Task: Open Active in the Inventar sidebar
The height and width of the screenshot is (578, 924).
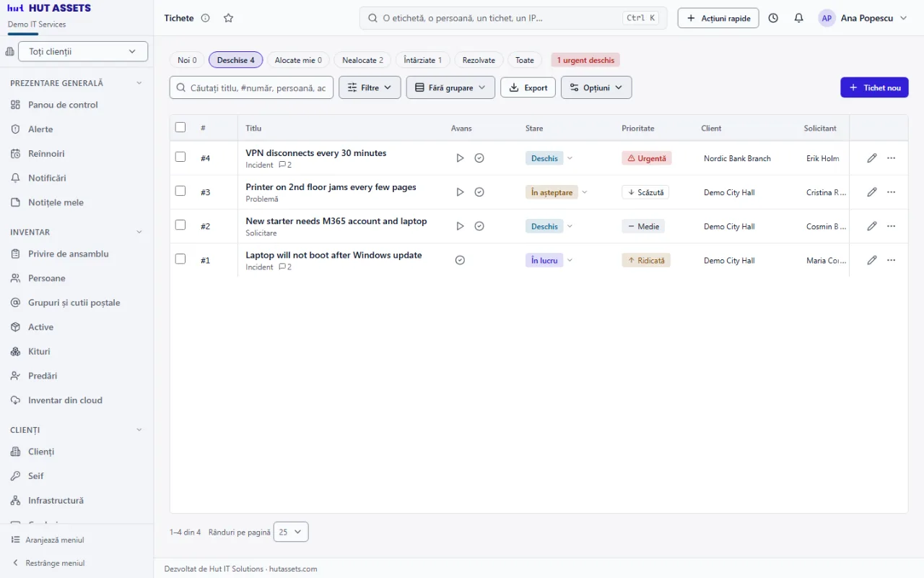Action: pyautogui.click(x=40, y=327)
